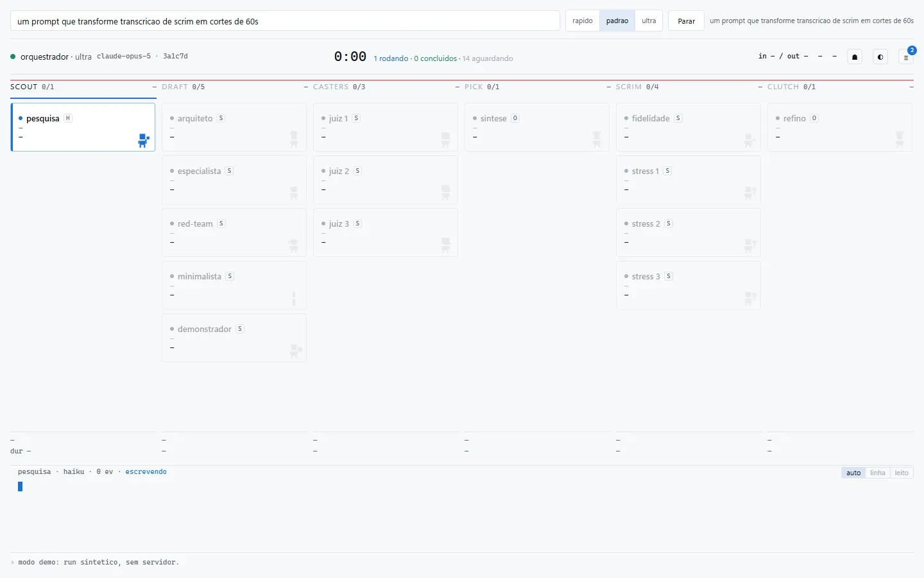The image size is (924, 578).
Task: Switch log view to linha
Action: coord(878,473)
